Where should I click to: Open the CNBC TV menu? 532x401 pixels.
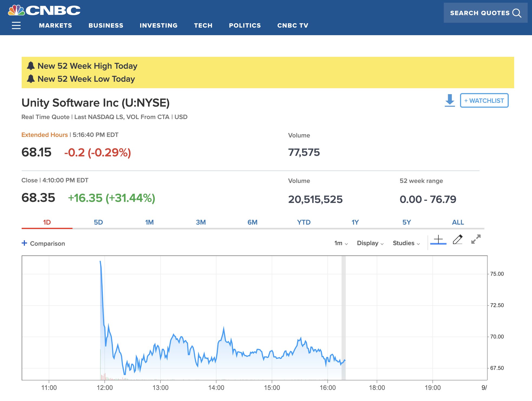(x=293, y=25)
